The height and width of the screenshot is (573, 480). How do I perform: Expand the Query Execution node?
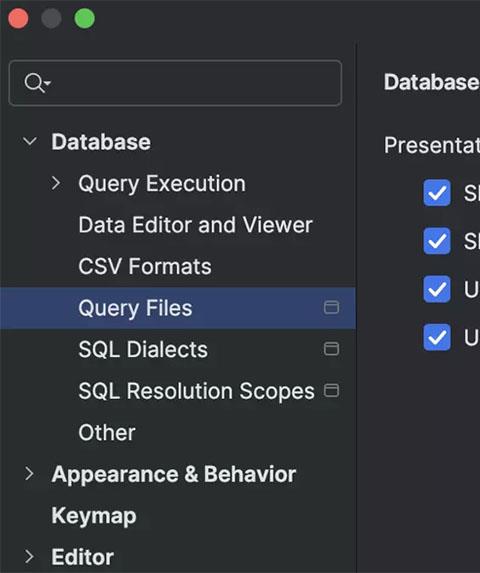[56, 183]
